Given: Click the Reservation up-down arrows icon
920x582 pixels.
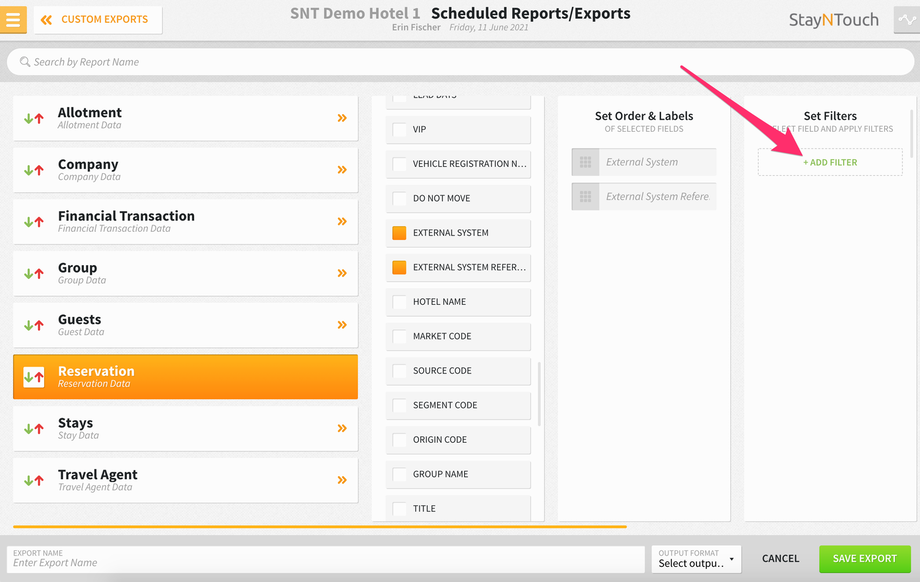Looking at the screenshot, I should point(33,377).
